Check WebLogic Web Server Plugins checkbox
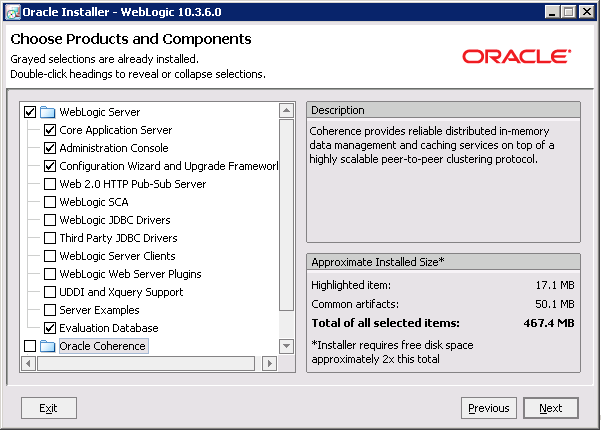The image size is (601, 430). click(50, 274)
